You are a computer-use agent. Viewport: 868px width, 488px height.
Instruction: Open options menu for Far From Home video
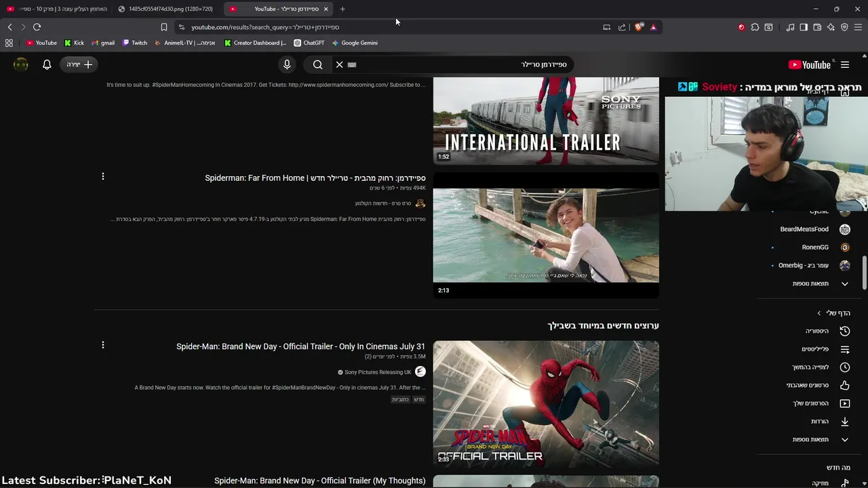tap(103, 176)
